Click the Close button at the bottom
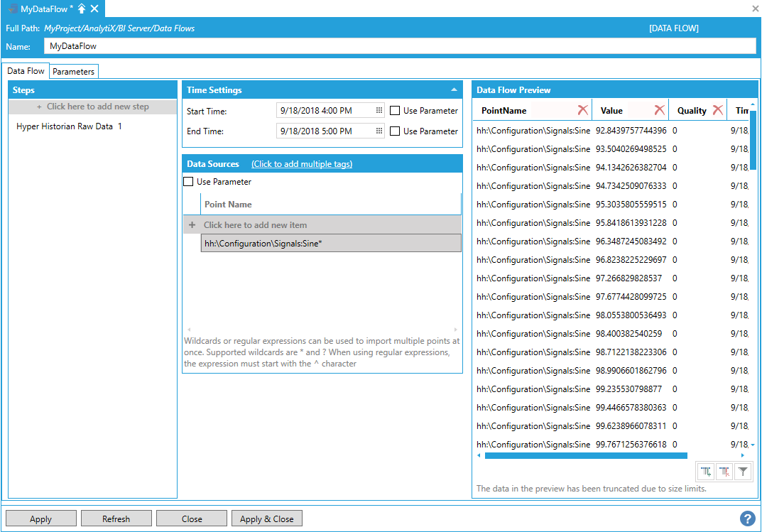Image resolution: width=762 pixels, height=532 pixels. 192,519
